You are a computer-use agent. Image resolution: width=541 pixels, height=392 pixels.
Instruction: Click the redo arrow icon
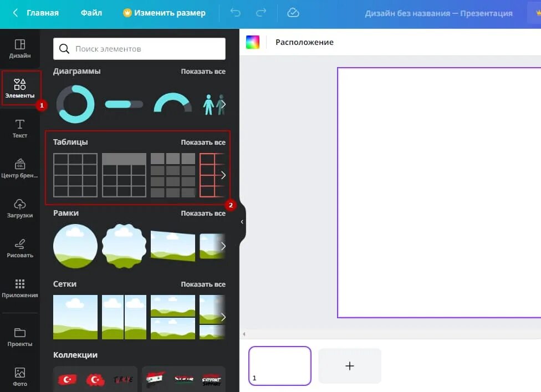point(261,13)
